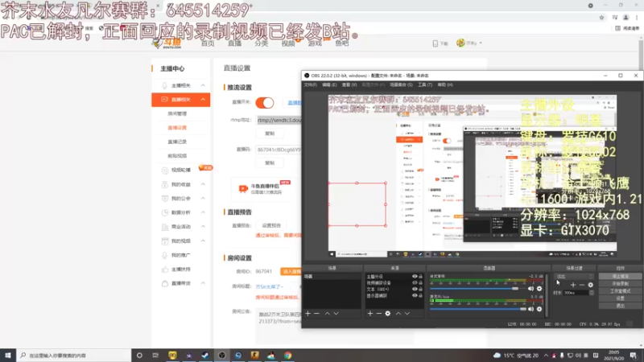
Task: Toggle visibility of 文本 (GDI+) source
Action: pos(415,290)
